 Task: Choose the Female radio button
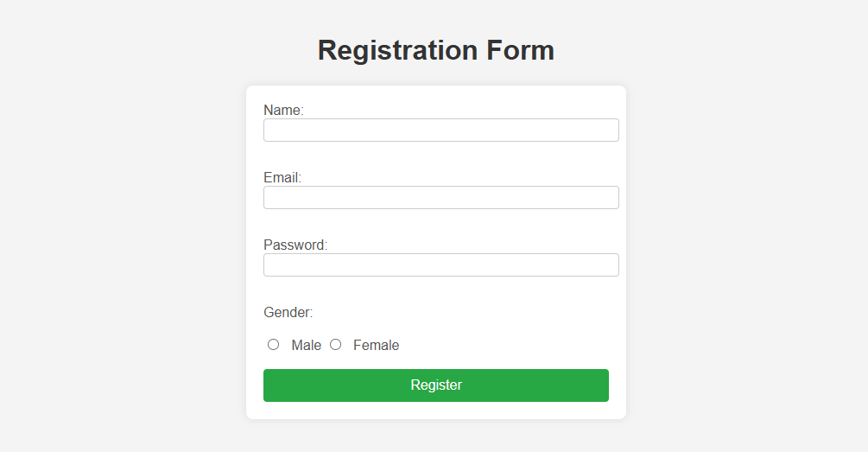click(335, 345)
